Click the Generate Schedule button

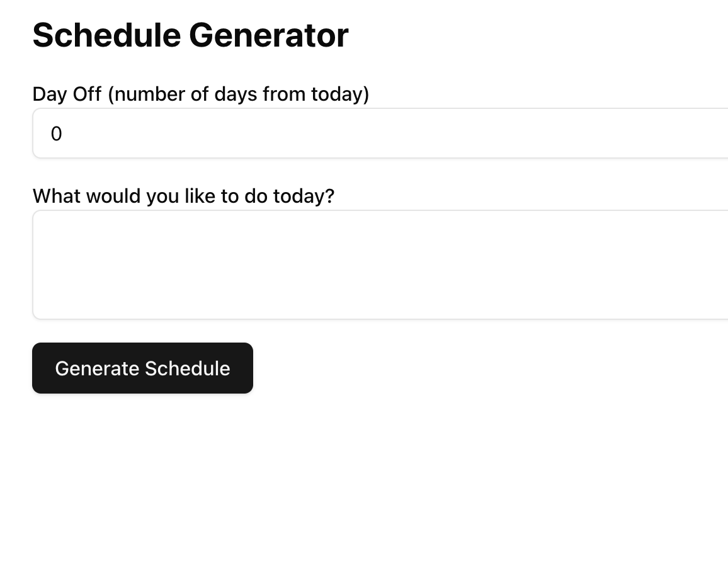point(142,368)
